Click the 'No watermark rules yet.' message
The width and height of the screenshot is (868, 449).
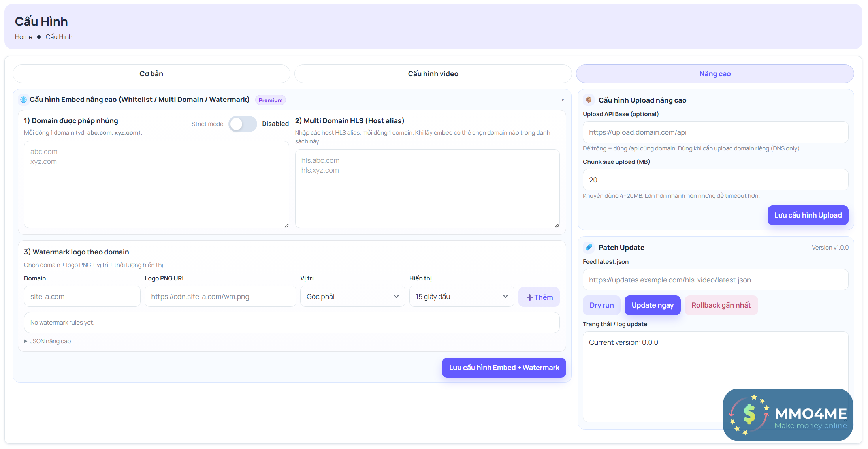click(62, 323)
